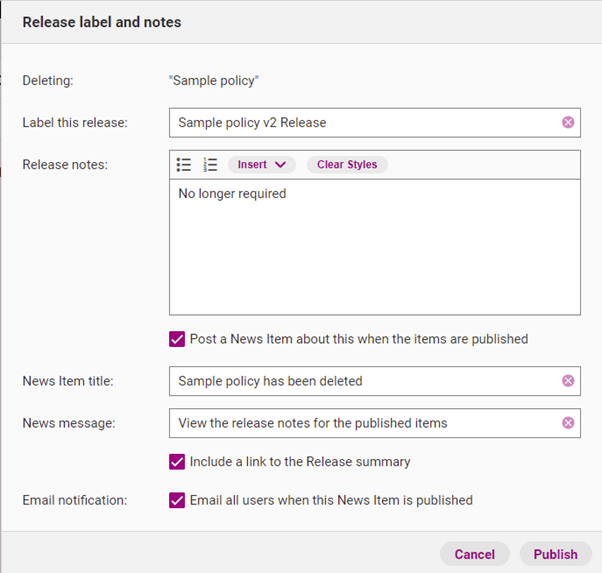Toggle 'Email all users' notification checkbox

coord(177,500)
